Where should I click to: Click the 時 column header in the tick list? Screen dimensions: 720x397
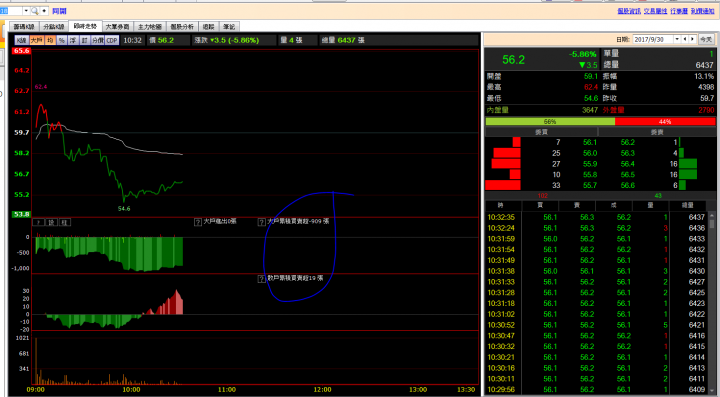(503, 206)
